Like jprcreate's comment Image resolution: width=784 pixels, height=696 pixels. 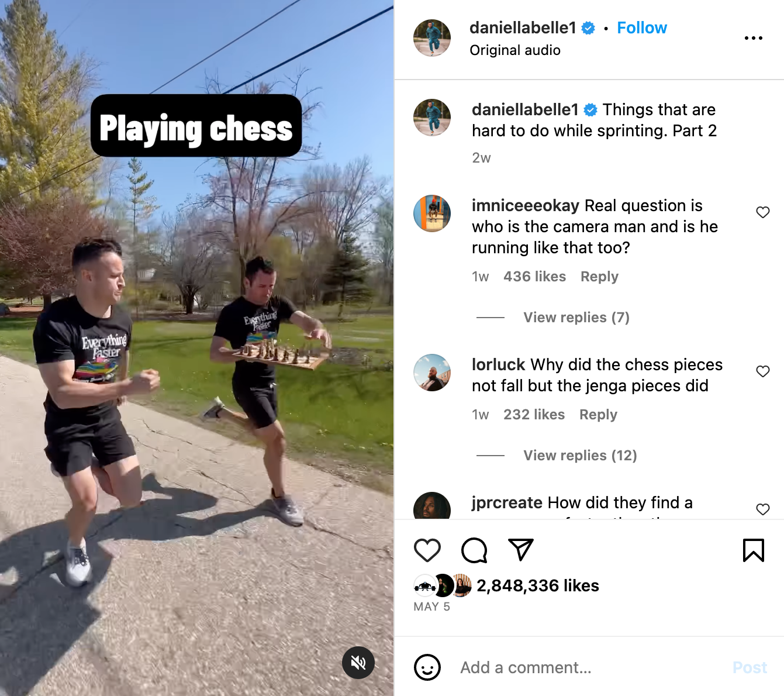pyautogui.click(x=763, y=509)
